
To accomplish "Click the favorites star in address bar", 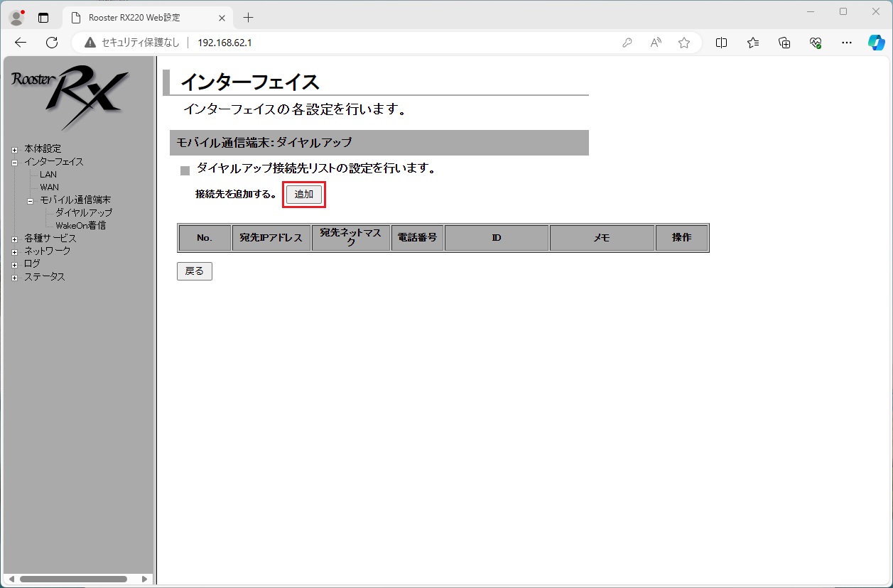I will (684, 43).
